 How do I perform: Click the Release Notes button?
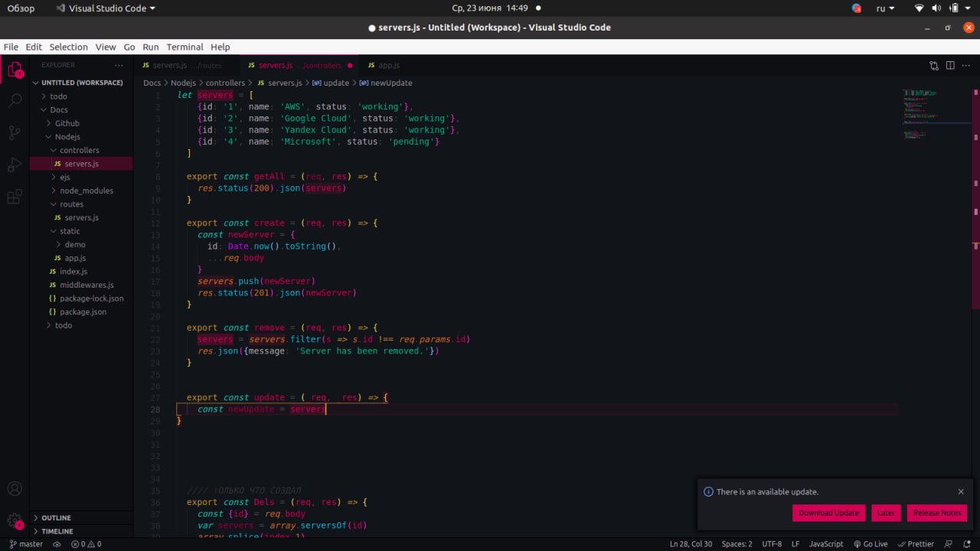(x=936, y=513)
